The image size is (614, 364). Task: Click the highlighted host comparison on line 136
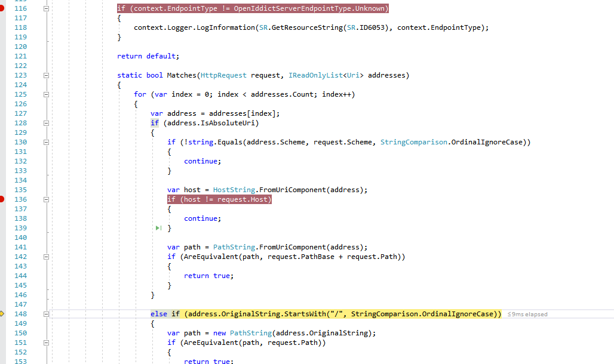click(x=218, y=199)
